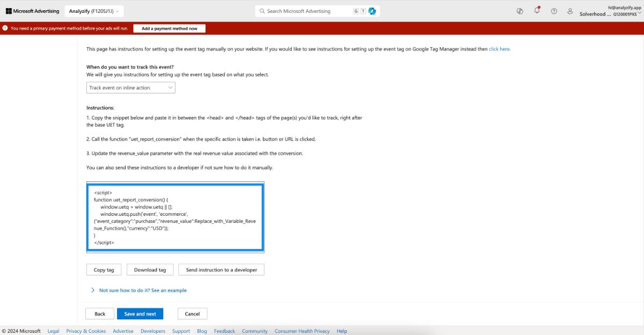Screen dimensions: 644x335
Task: Click the Cancel button
Action: pyautogui.click(x=192, y=314)
